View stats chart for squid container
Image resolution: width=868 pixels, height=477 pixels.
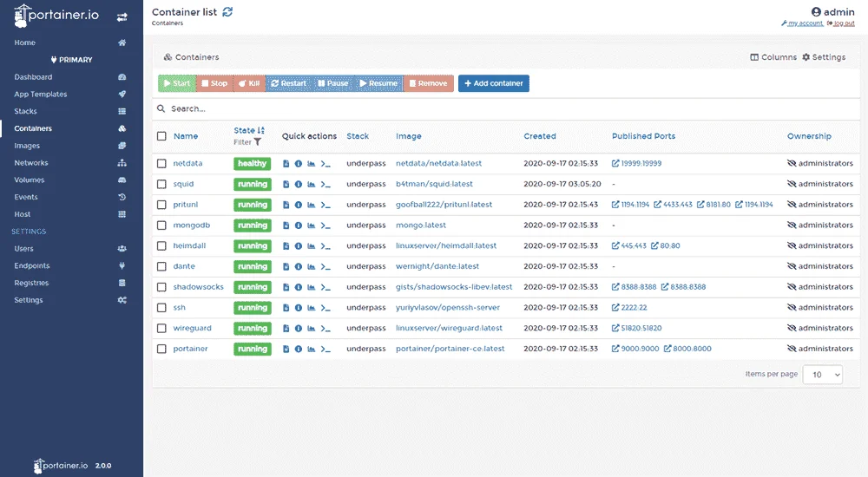pos(311,184)
